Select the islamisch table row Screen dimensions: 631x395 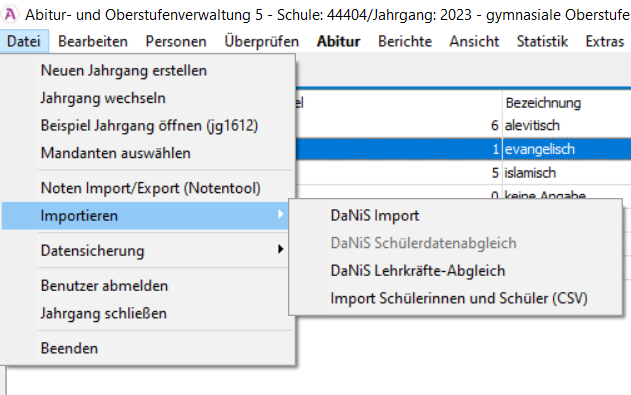[463, 173]
